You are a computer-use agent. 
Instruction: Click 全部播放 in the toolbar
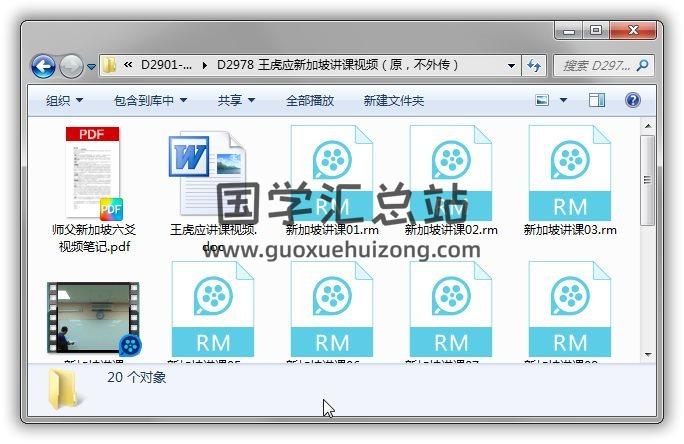click(310, 101)
